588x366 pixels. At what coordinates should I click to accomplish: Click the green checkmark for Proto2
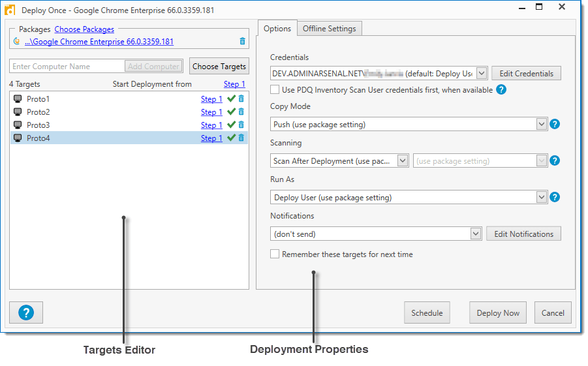click(x=232, y=112)
